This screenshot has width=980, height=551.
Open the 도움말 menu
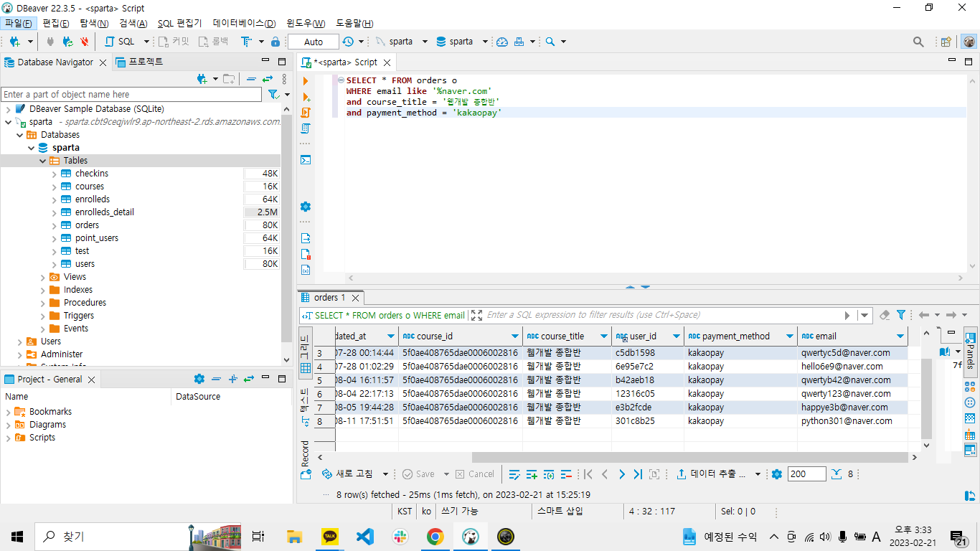coord(354,24)
